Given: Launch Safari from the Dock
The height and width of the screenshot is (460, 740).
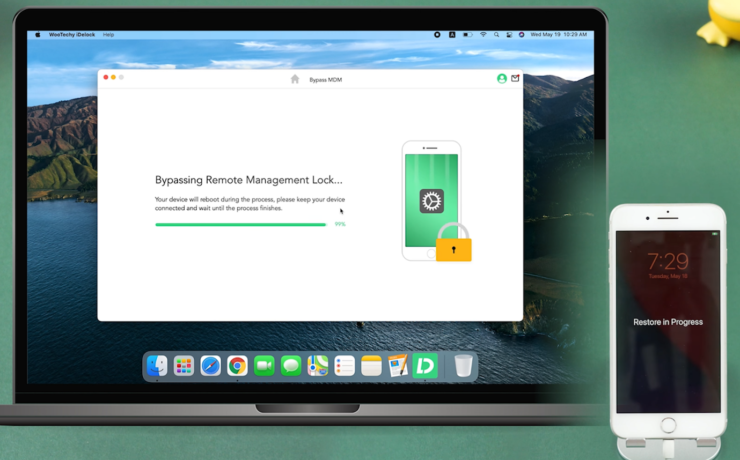Looking at the screenshot, I should pos(210,366).
